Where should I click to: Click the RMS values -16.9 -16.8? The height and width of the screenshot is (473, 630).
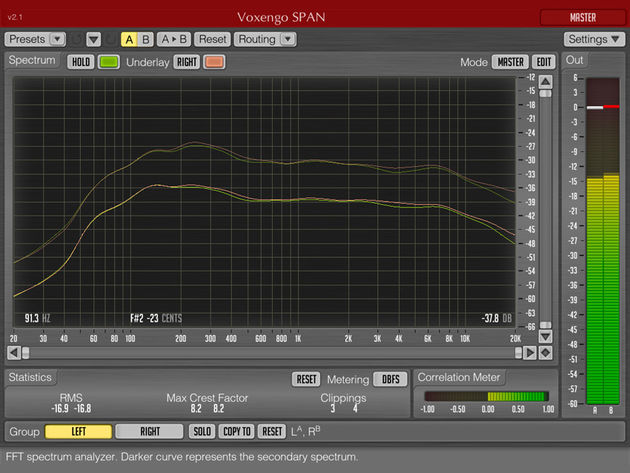(71, 409)
